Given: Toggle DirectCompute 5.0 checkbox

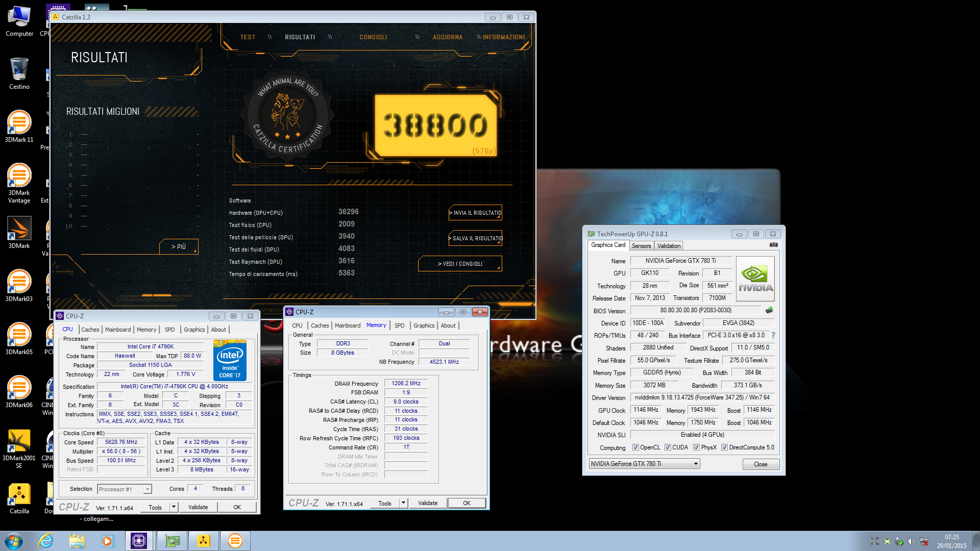Looking at the screenshot, I should pos(724,447).
